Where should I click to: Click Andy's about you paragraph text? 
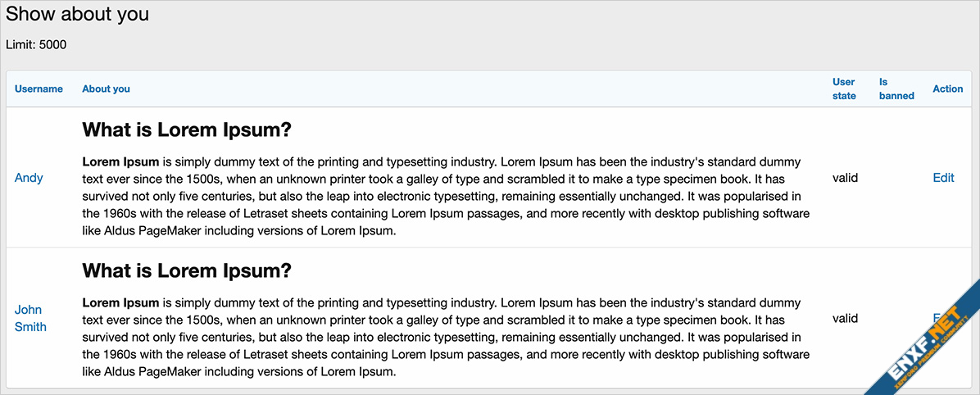coord(446,196)
